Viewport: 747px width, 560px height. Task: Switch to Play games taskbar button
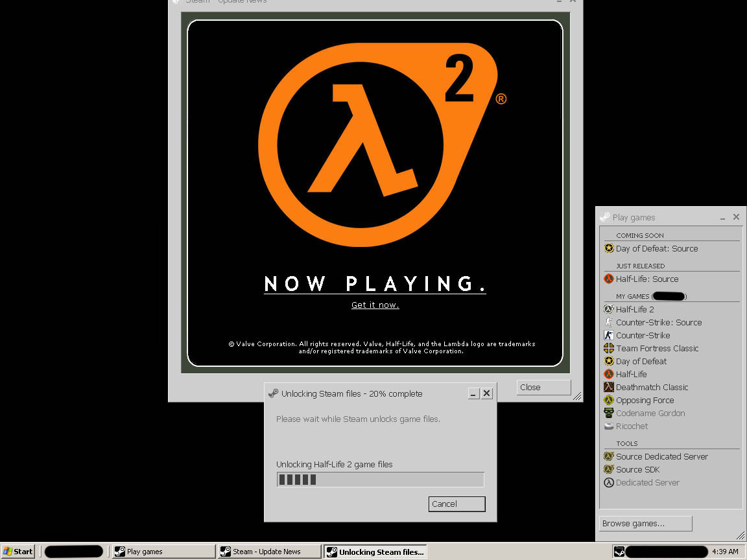click(x=163, y=552)
